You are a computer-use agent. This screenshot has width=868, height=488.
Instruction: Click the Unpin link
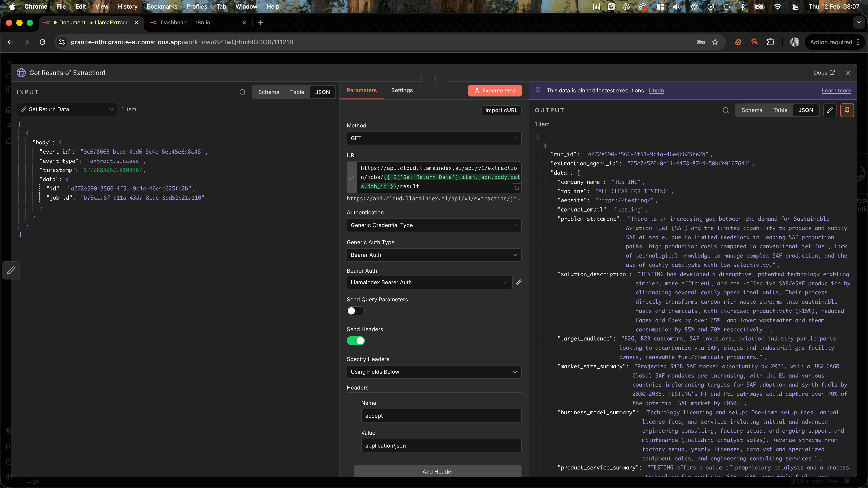pos(656,90)
